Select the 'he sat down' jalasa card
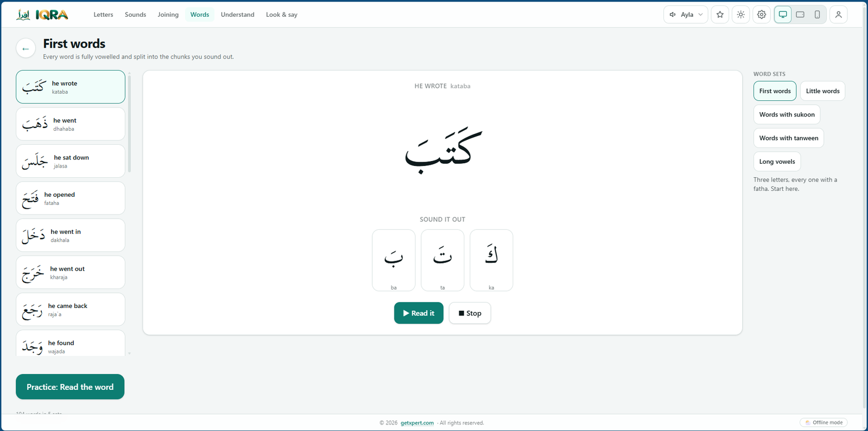The height and width of the screenshot is (431, 868). 71,161
